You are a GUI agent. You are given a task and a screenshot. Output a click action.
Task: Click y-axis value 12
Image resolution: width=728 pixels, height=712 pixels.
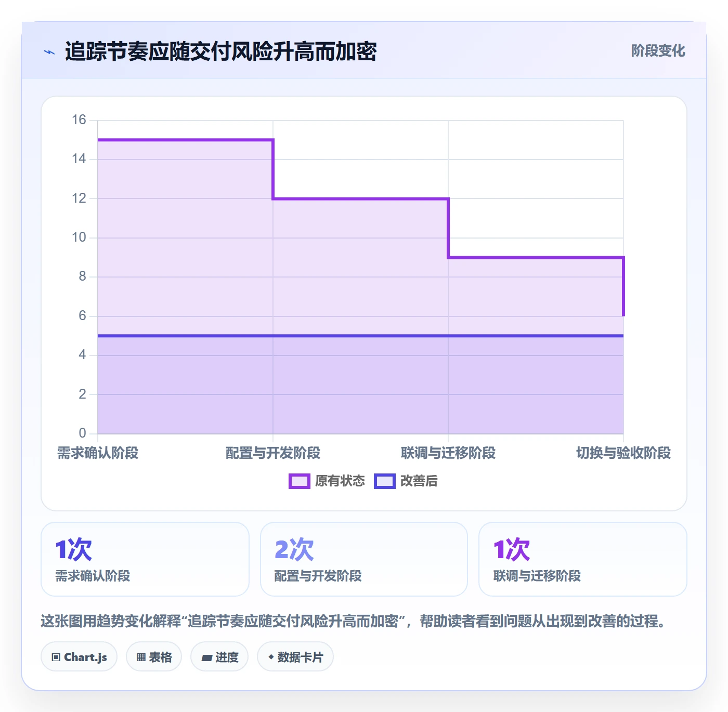(x=79, y=199)
